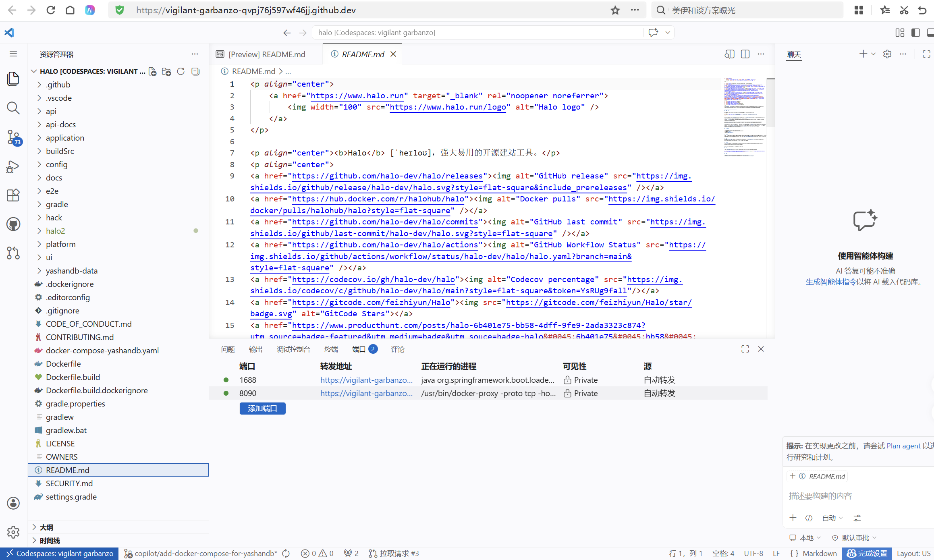Maximize the bottom panel size
Screen dimensions: 934x560
tap(745, 349)
